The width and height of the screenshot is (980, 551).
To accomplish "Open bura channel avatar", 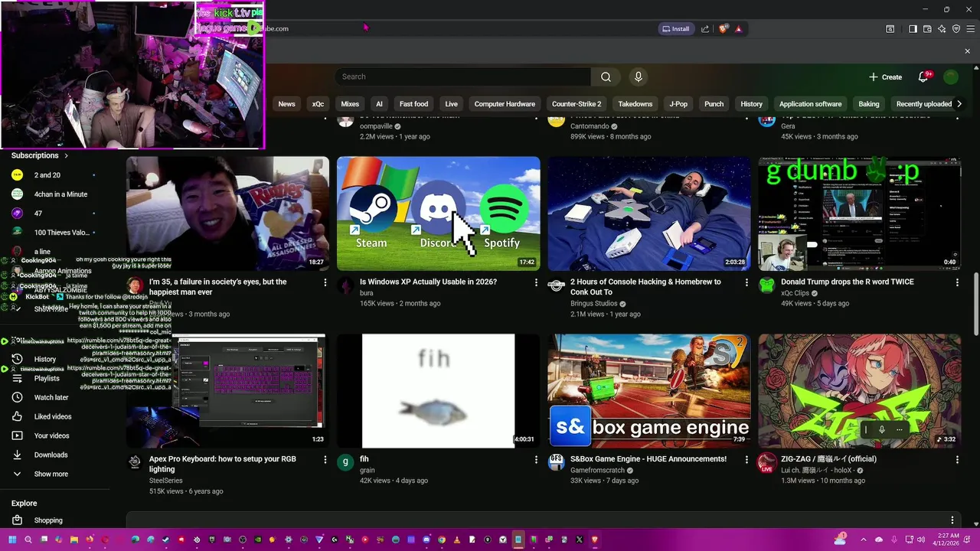I will [346, 285].
